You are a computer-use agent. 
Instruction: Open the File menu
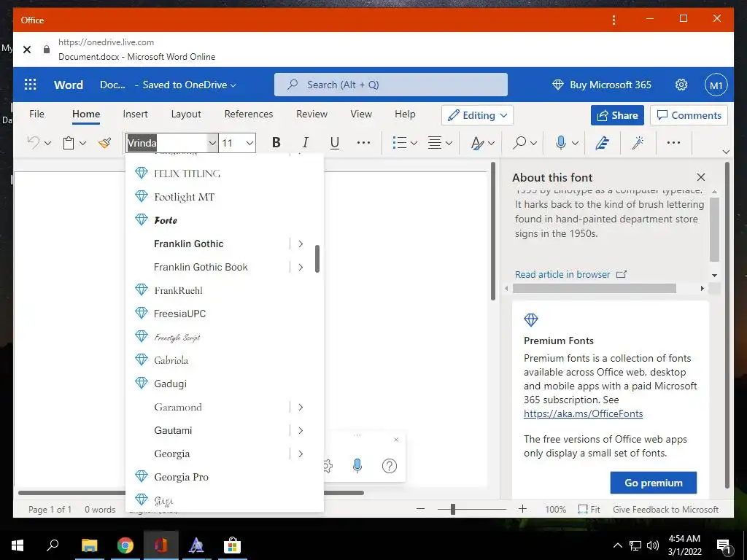pyautogui.click(x=36, y=114)
